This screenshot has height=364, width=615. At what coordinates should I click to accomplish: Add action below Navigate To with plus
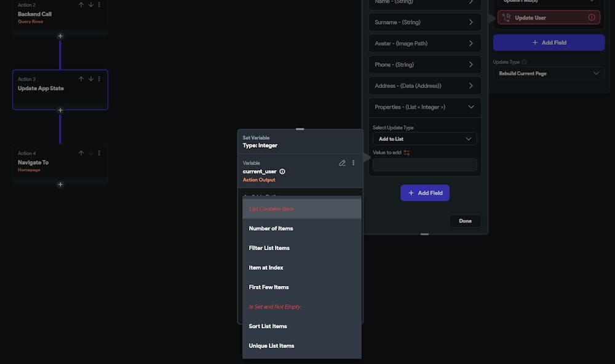pos(60,184)
